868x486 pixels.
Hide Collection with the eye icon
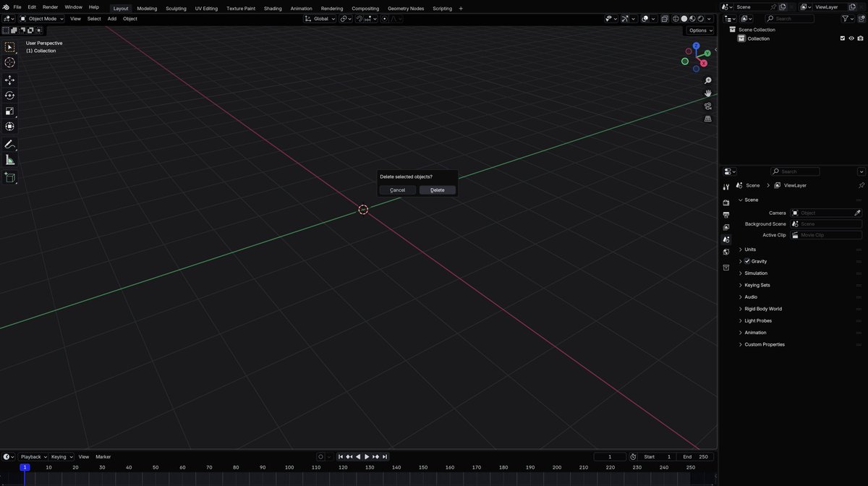pyautogui.click(x=851, y=38)
